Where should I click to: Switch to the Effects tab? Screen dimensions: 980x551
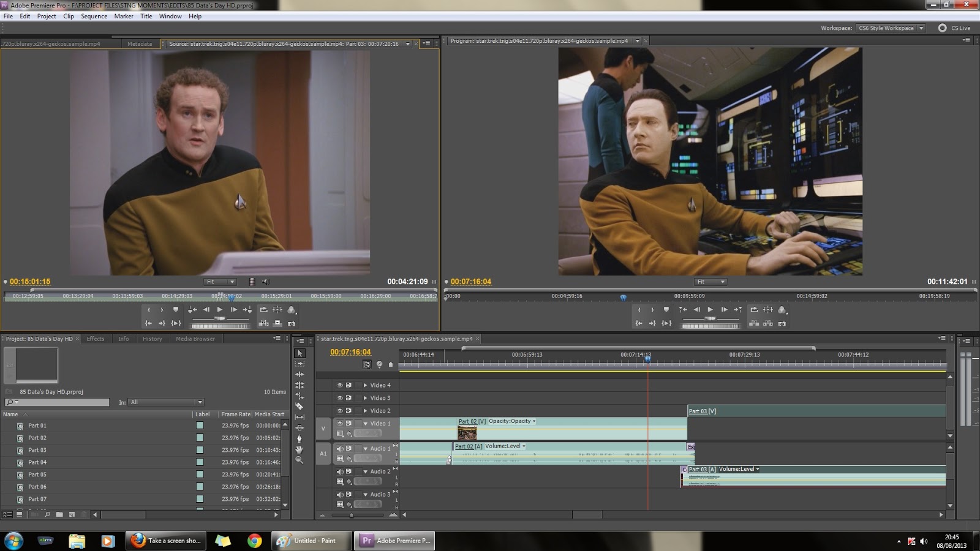(x=96, y=339)
